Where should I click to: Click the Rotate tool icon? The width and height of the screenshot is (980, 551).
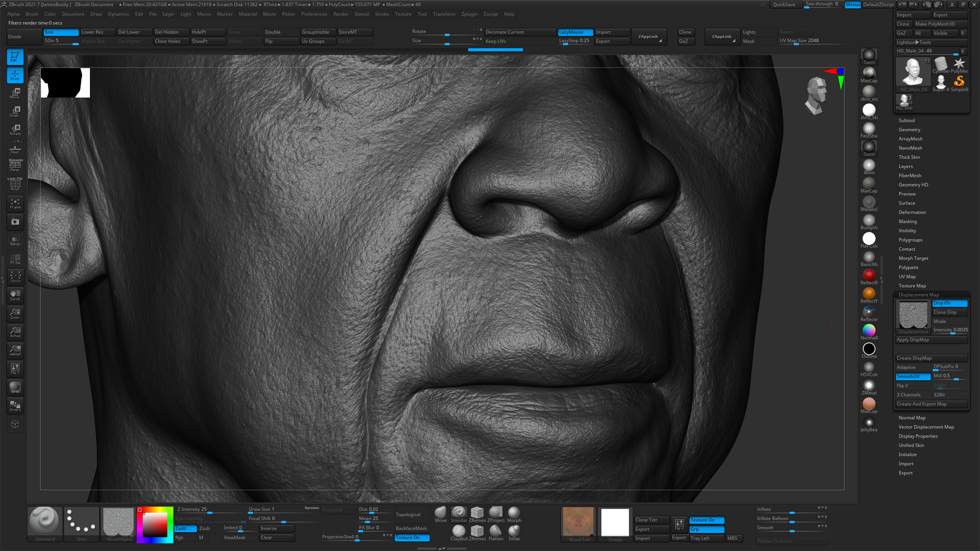pos(15,130)
